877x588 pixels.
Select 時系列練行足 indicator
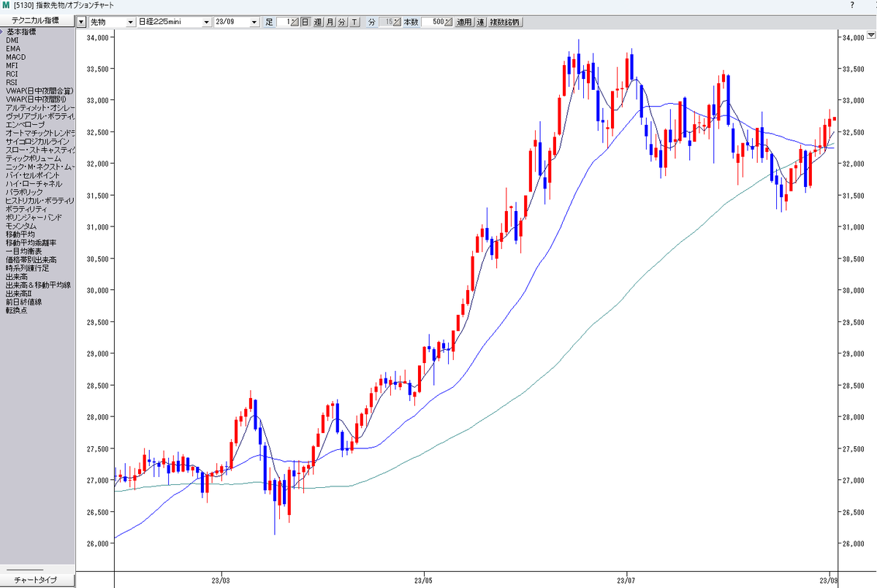point(27,268)
